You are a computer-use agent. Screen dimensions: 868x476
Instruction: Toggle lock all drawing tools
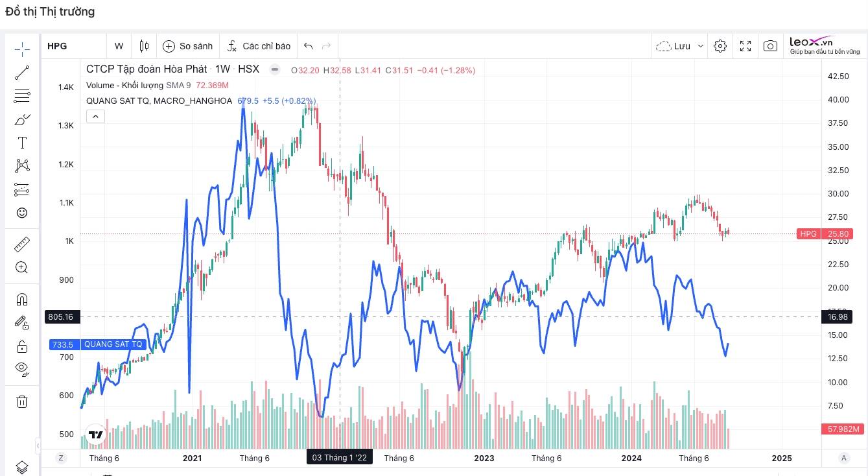(22, 346)
